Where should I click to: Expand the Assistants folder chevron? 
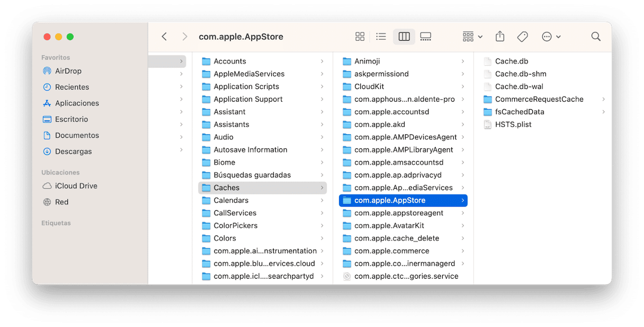pos(322,125)
